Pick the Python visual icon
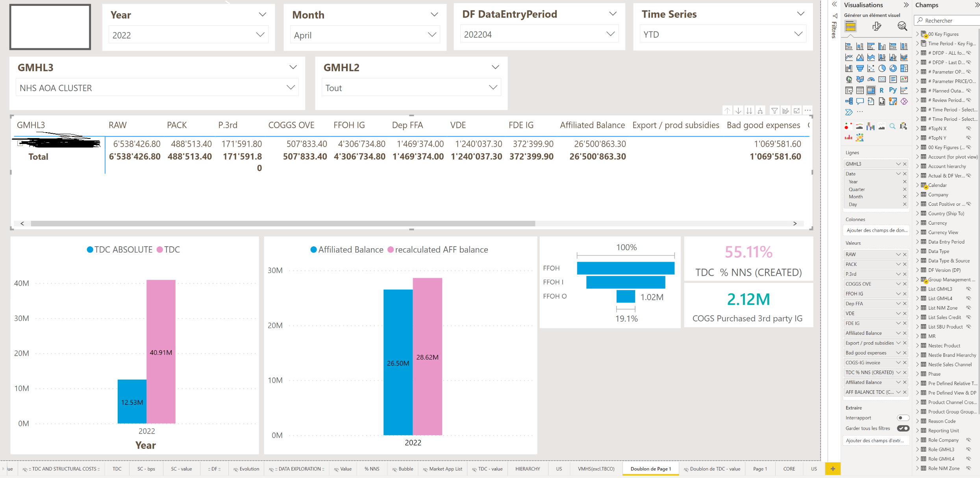The width and height of the screenshot is (980, 478). (893, 90)
